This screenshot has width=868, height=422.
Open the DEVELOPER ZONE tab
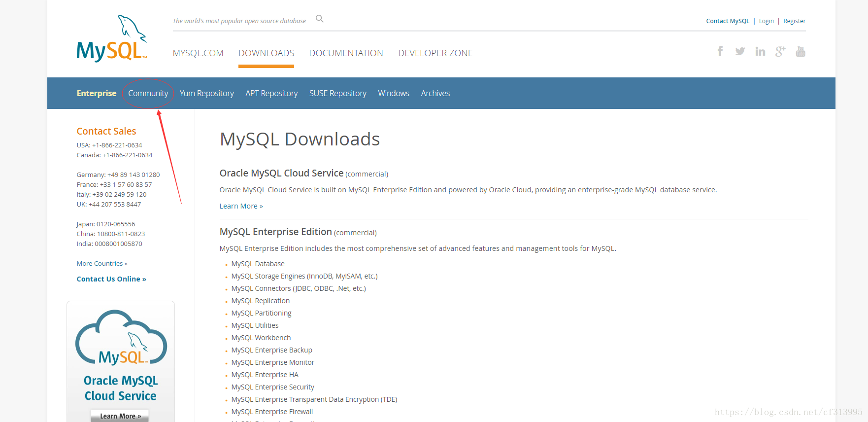coord(435,53)
